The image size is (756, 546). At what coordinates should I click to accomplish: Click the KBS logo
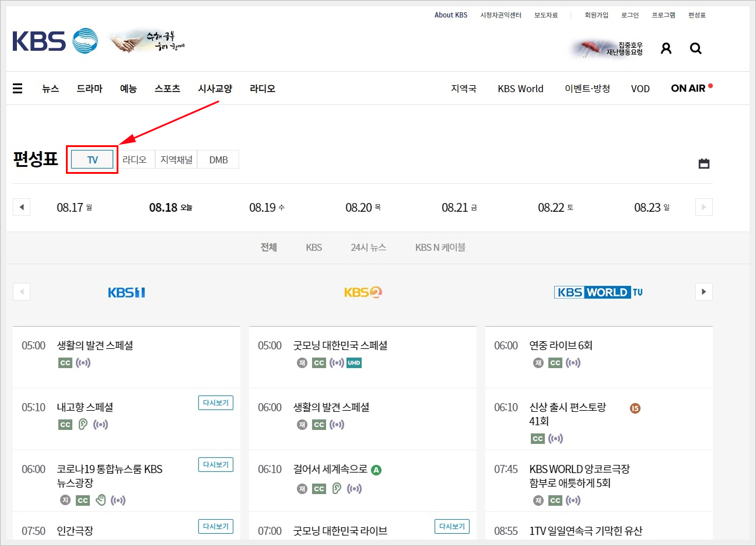click(x=55, y=41)
